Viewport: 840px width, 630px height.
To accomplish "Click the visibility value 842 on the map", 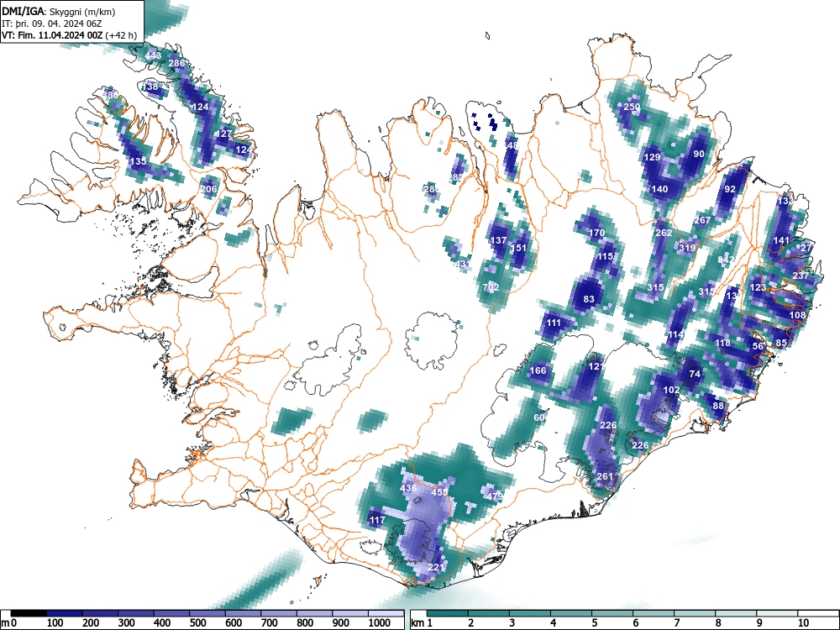I will click(x=726, y=260).
